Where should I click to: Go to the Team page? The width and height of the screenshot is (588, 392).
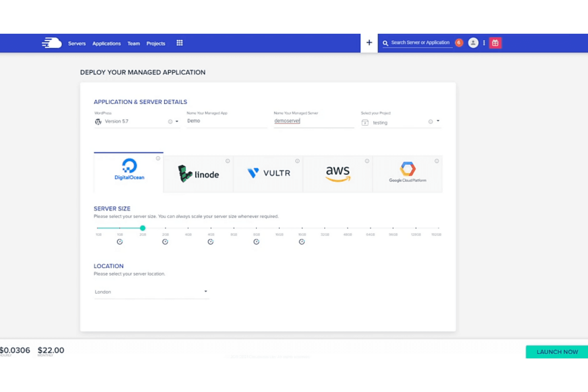[x=133, y=44]
